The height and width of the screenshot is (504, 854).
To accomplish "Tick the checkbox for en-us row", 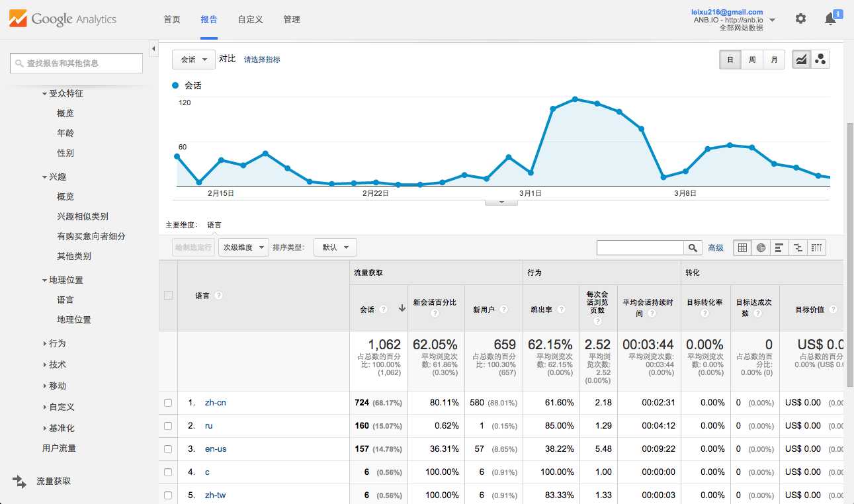I will [168, 449].
